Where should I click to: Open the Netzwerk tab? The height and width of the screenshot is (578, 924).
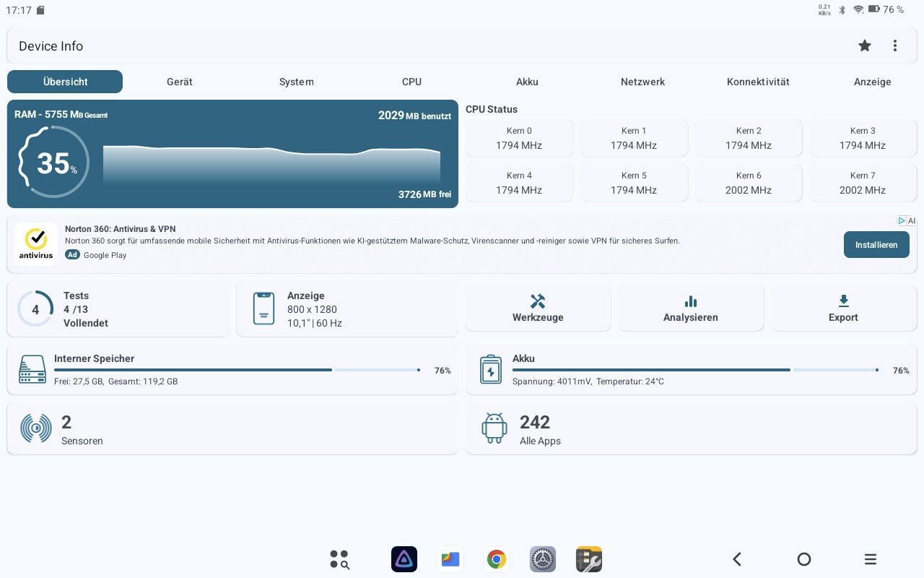pos(643,82)
